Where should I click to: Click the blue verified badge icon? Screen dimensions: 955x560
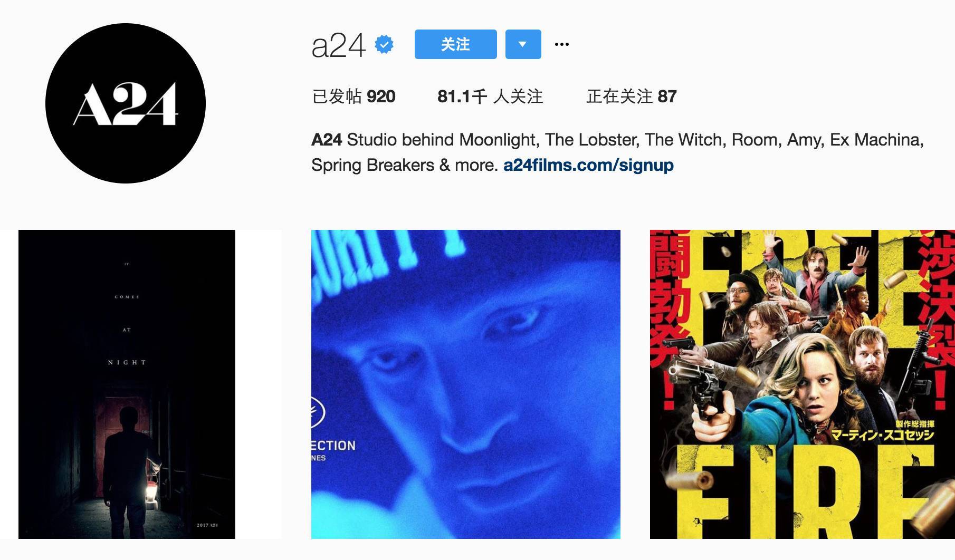click(384, 45)
